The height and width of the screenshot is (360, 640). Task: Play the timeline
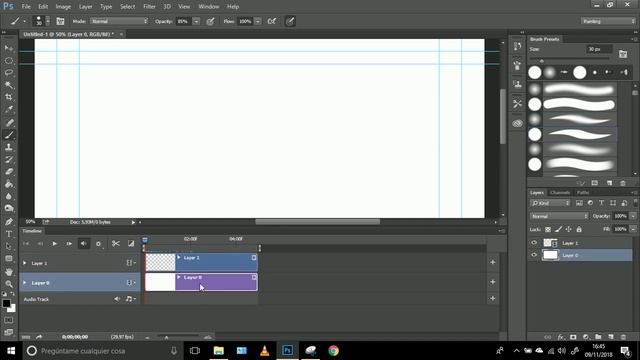[54, 244]
